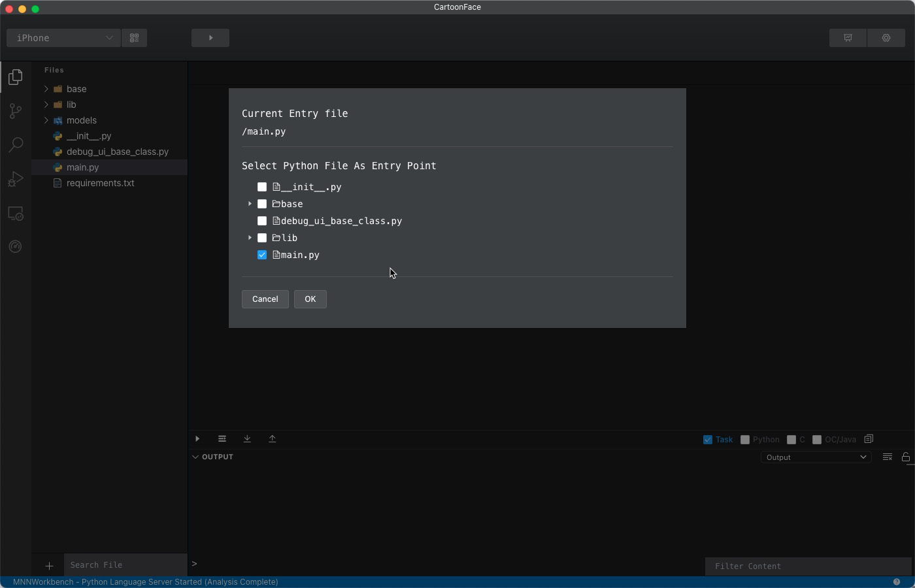Open the source control branch icon

(16, 111)
